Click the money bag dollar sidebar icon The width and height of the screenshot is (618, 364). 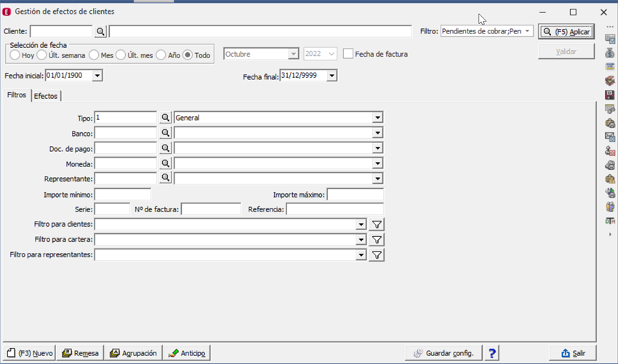[610, 53]
